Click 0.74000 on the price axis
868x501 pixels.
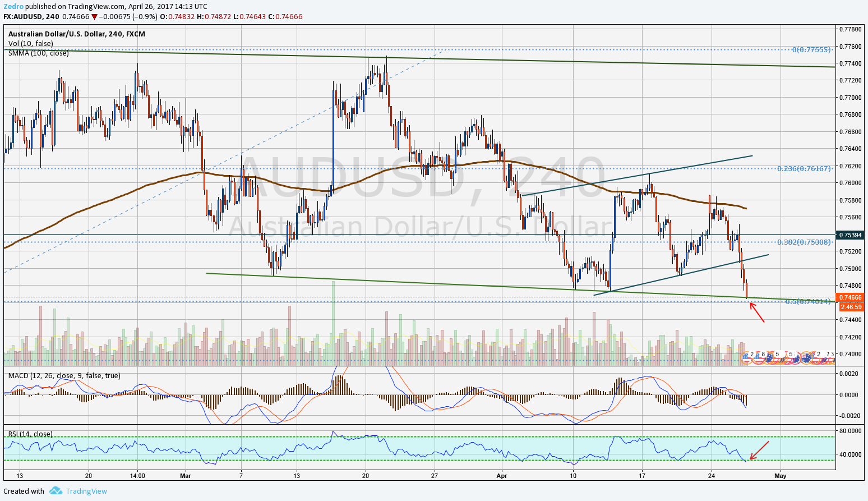click(850, 354)
